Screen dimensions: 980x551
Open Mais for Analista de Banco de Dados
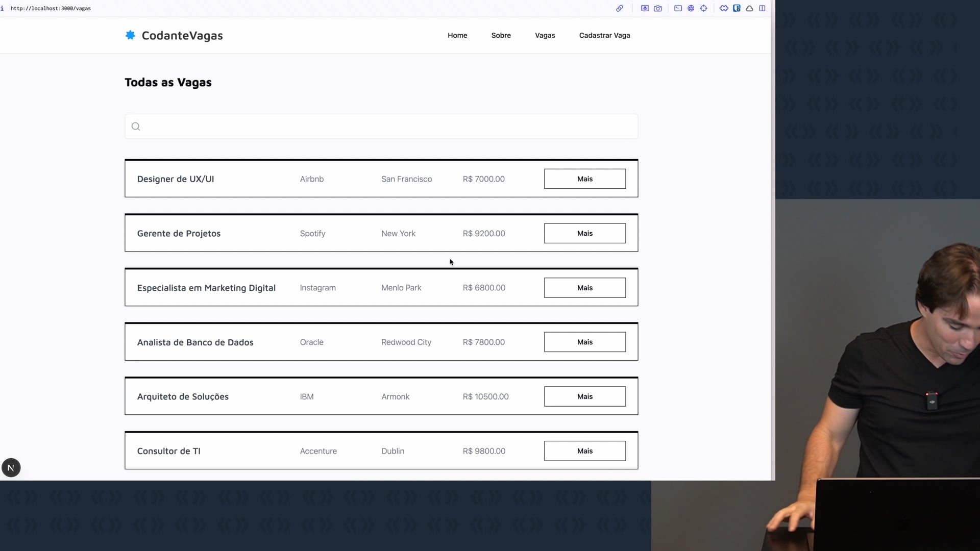click(584, 342)
